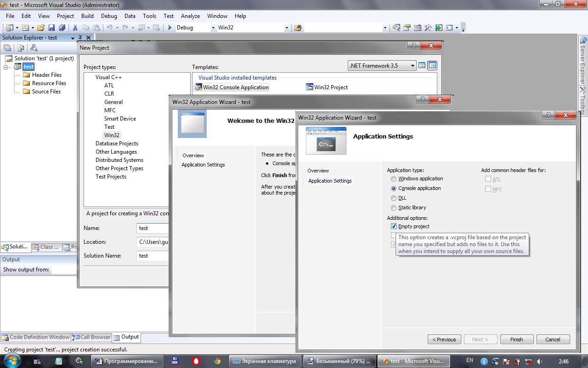
Task: Click Overview link in Application Settings wizard
Action: pyautogui.click(x=318, y=171)
